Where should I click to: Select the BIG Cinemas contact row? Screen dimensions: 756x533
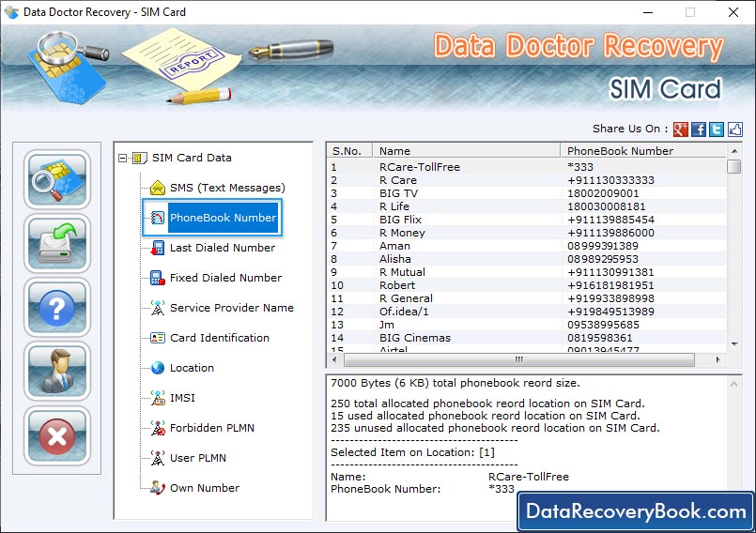527,338
